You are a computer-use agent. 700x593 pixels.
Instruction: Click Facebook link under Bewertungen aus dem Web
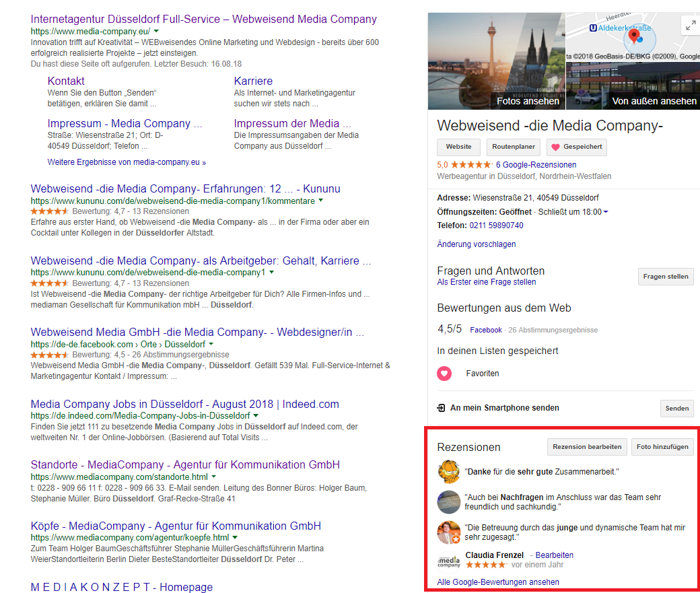[486, 330]
